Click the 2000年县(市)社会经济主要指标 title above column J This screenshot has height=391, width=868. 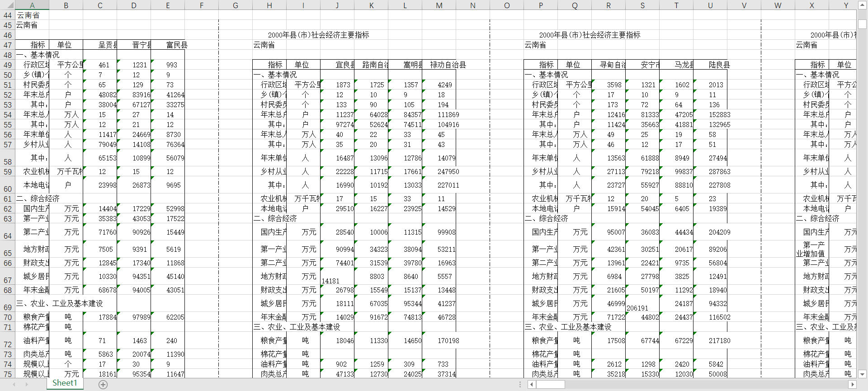[318, 35]
